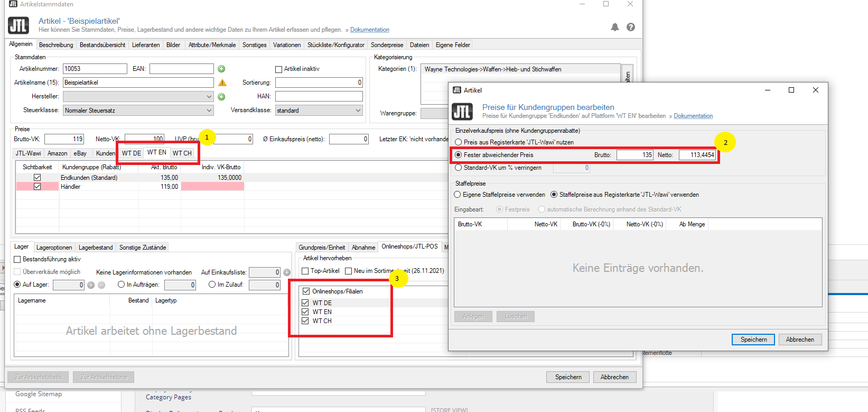
Task: Uncheck visibility for Händler row
Action: click(x=37, y=187)
